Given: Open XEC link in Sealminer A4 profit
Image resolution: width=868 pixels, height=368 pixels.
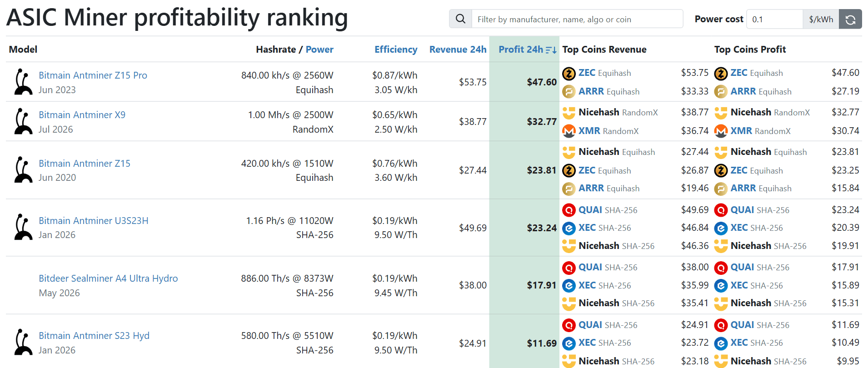Looking at the screenshot, I should point(739,285).
